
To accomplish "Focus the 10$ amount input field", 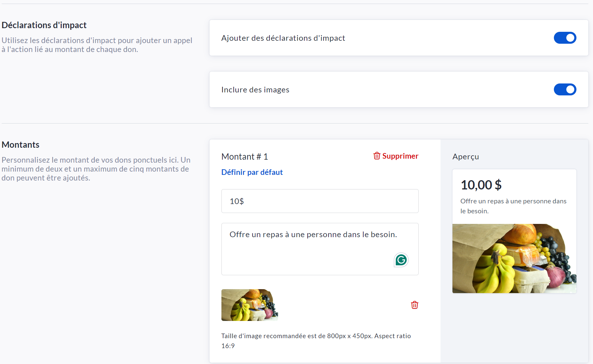I will coord(320,201).
